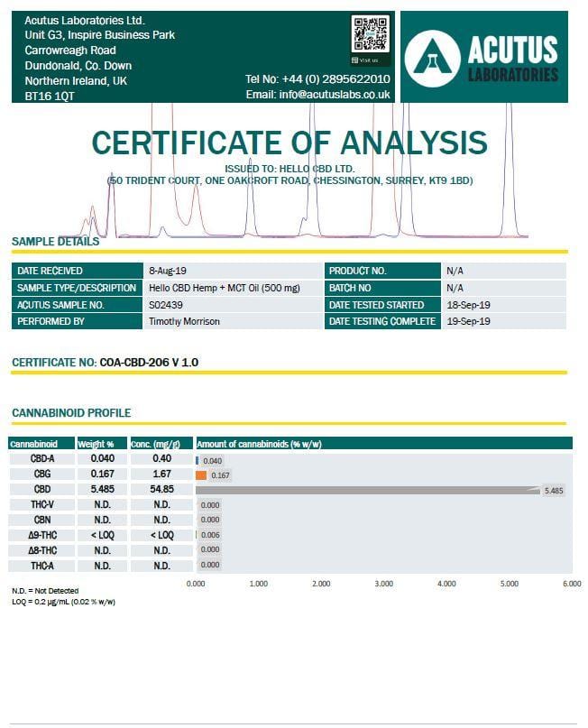Click the CBN row label

42,520
